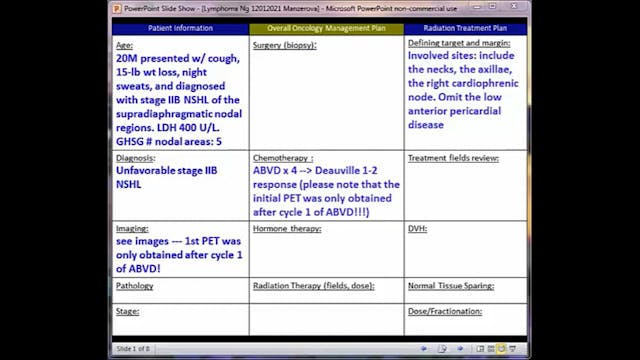Click the 'ABVD x 4 --> Deauville 1-2' line
The width and height of the screenshot is (640, 360).
pos(315,171)
